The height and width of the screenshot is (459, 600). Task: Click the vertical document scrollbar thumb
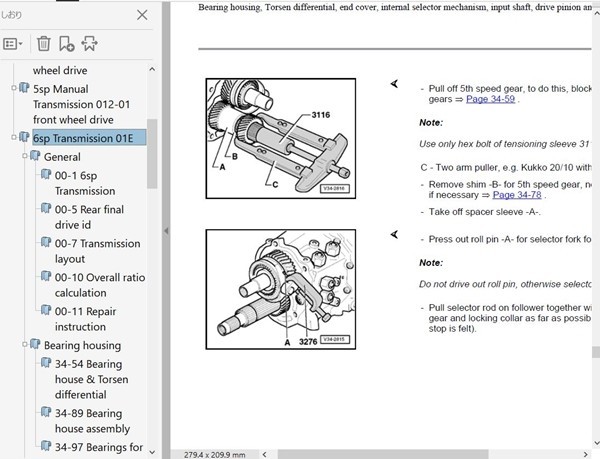596,352
